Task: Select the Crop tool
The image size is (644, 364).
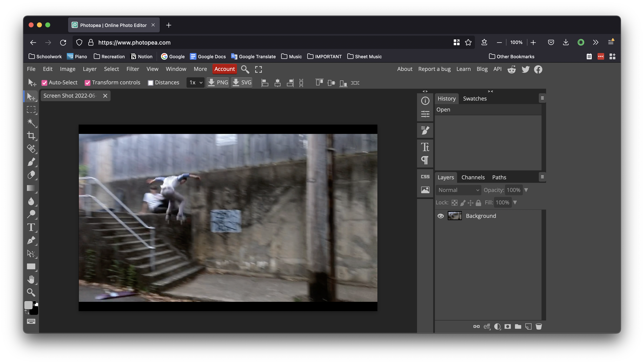Action: pyautogui.click(x=31, y=136)
